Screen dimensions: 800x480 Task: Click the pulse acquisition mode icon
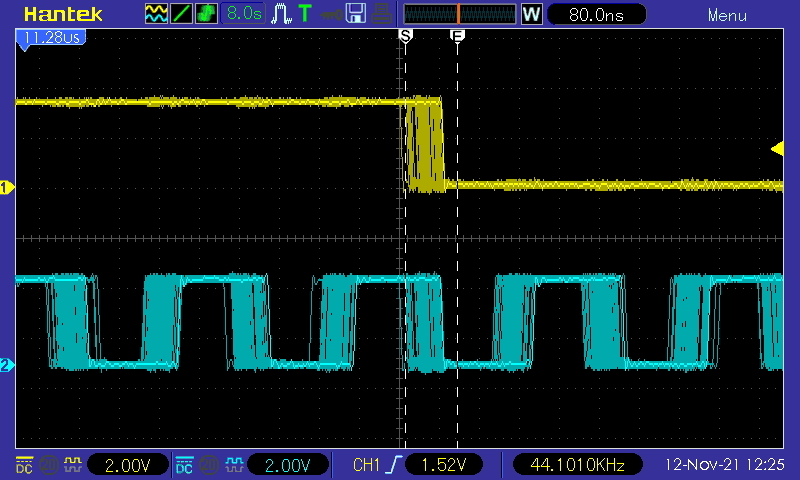coord(281,14)
